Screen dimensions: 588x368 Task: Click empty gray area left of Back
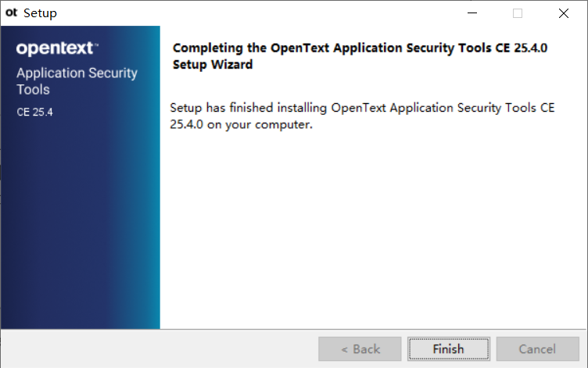pyautogui.click(x=160, y=349)
